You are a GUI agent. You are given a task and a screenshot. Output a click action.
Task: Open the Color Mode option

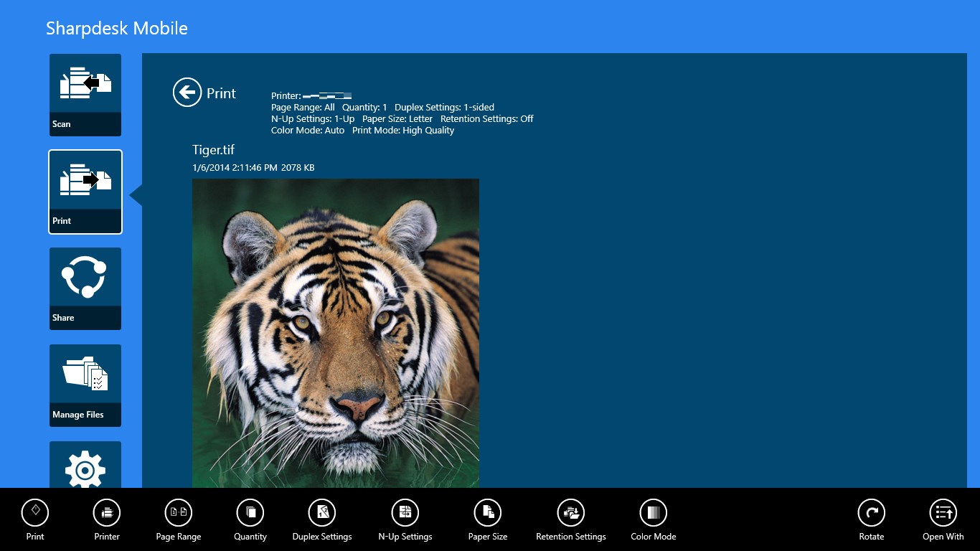coord(654,512)
